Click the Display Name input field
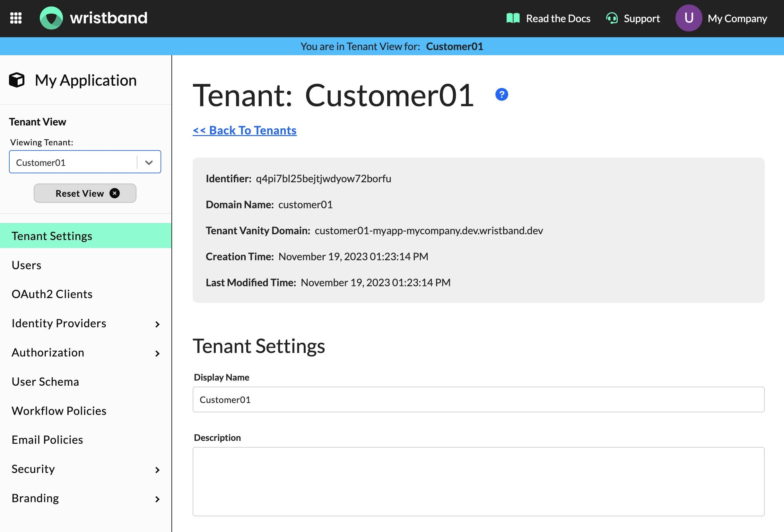The height and width of the screenshot is (532, 784). (x=478, y=399)
